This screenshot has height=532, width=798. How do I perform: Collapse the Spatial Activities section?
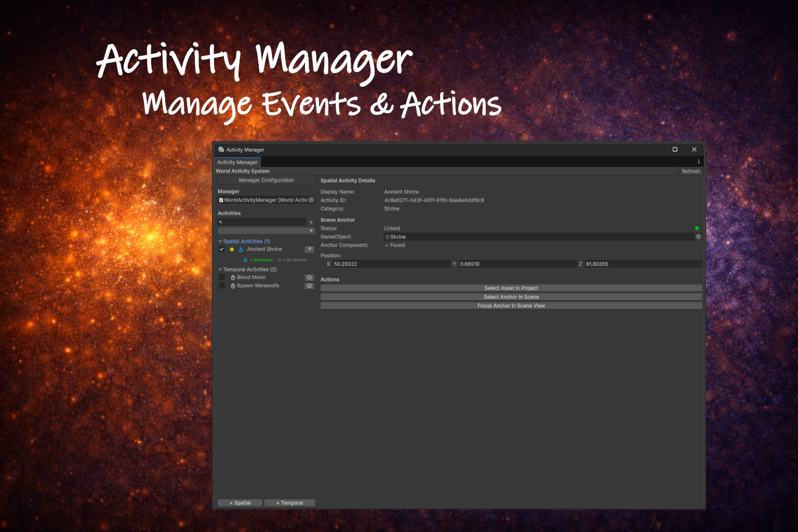(x=220, y=242)
